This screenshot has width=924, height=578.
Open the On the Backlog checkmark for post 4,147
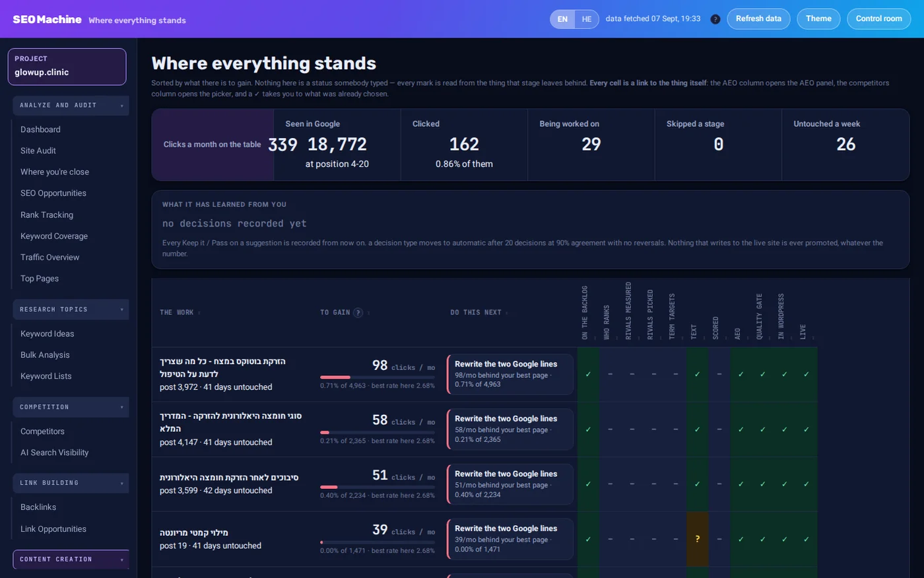588,429
